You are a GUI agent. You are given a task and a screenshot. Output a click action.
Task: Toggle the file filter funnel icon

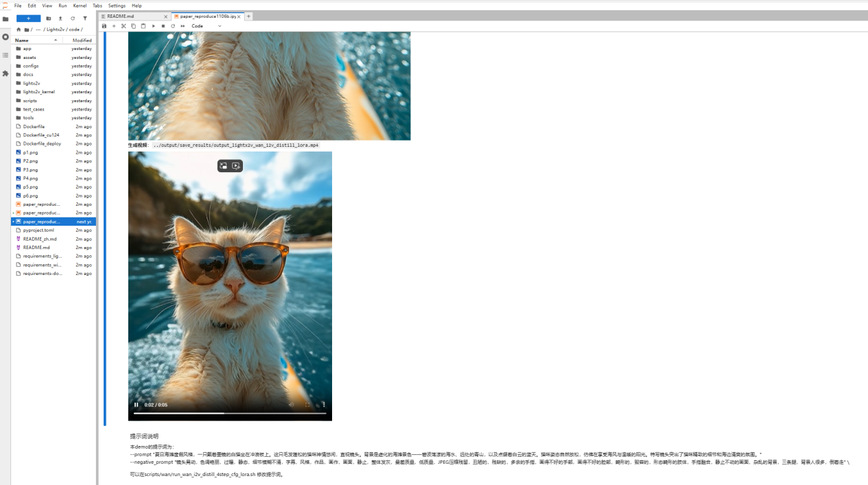85,19
